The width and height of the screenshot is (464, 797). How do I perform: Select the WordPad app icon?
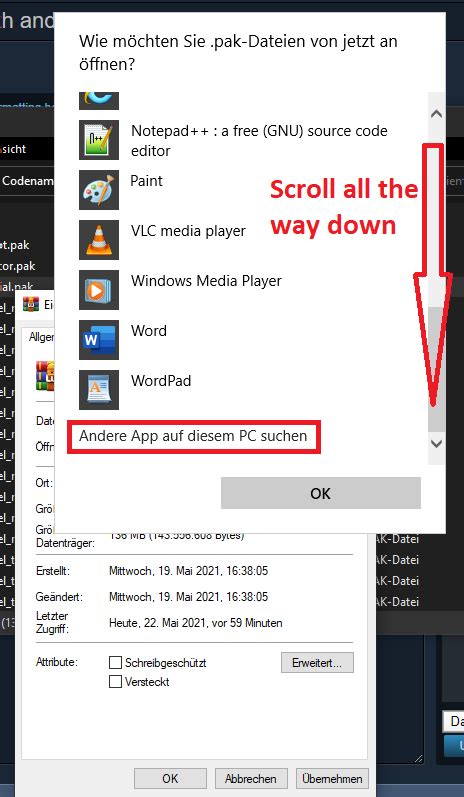pos(99,390)
